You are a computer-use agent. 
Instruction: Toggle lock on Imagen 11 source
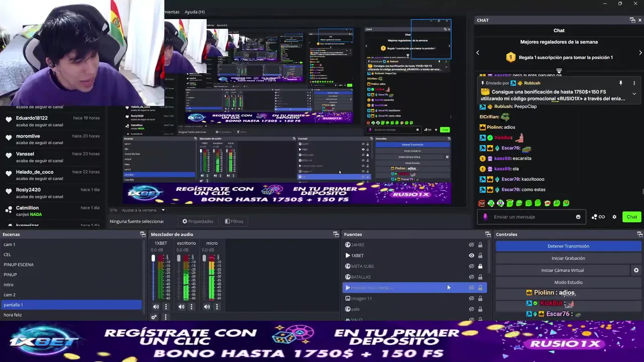tap(480, 298)
